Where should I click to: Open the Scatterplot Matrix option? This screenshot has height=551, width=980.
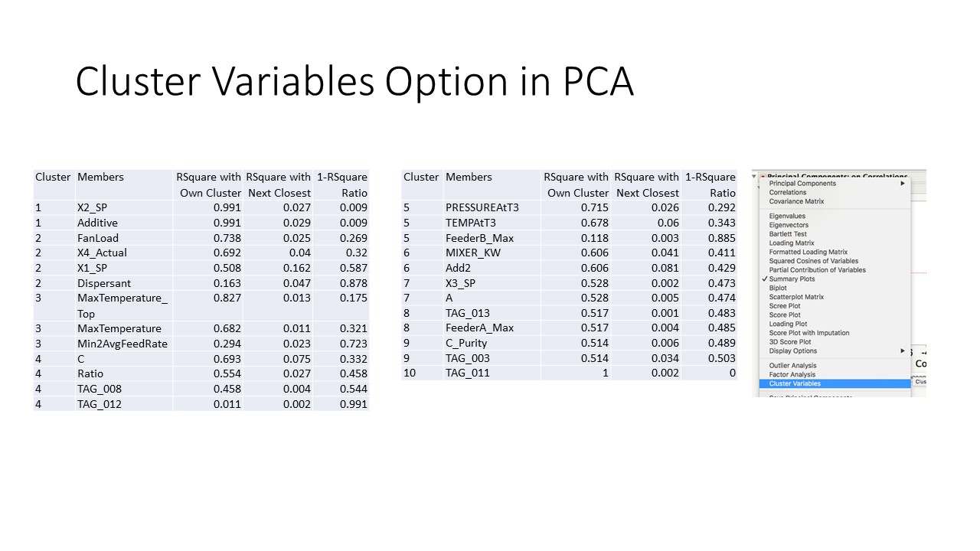click(x=797, y=297)
